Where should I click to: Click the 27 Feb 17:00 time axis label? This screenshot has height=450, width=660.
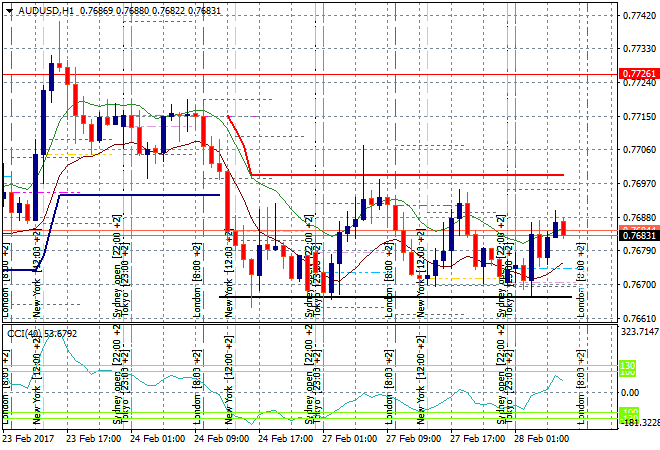point(476,438)
